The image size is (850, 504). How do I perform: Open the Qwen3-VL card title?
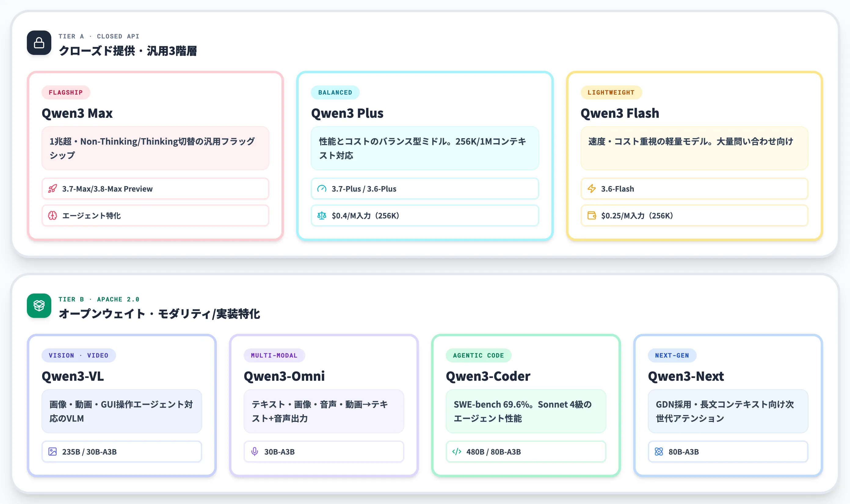click(x=73, y=376)
